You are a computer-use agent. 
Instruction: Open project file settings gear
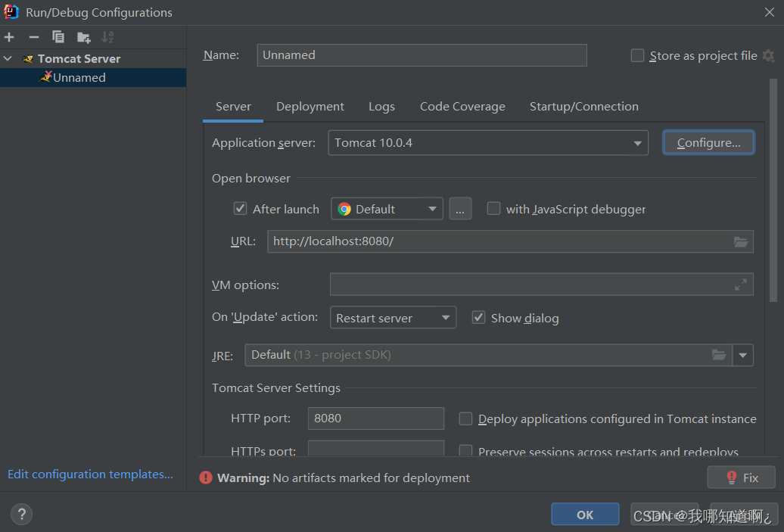point(769,55)
